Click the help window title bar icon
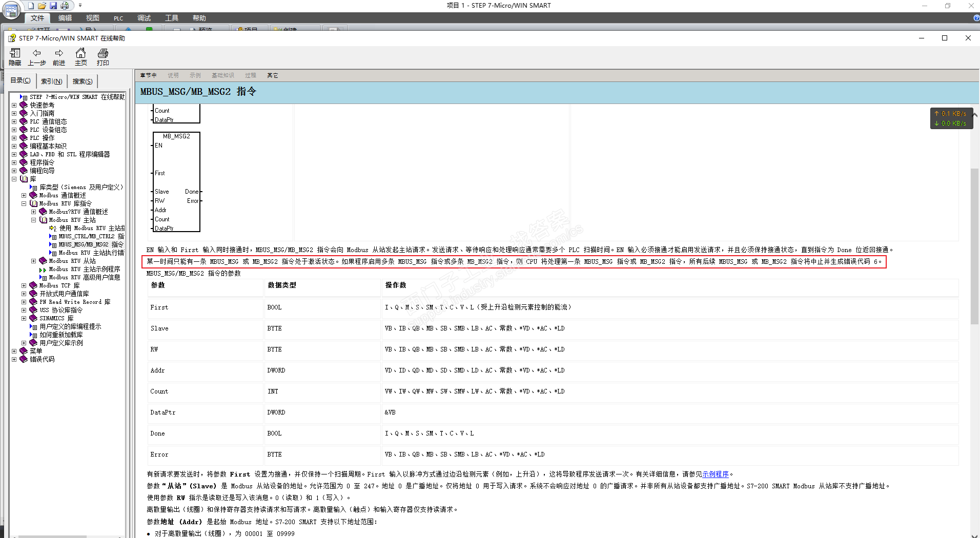The height and width of the screenshot is (538, 980). coord(12,38)
